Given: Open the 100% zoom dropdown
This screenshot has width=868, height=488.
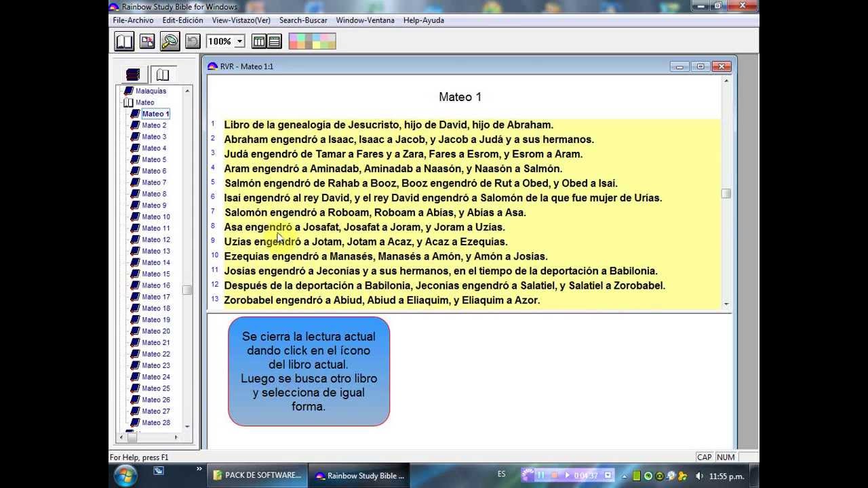Looking at the screenshot, I should tap(239, 41).
